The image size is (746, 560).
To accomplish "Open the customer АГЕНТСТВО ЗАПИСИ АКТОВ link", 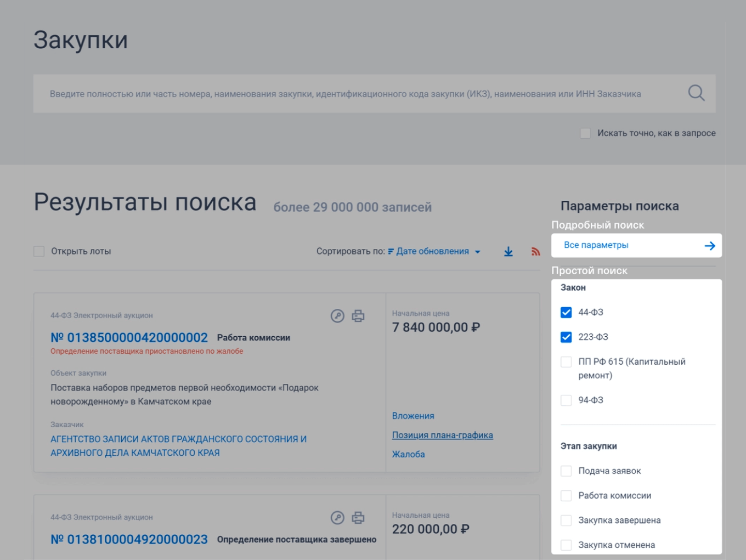I will (x=178, y=439).
